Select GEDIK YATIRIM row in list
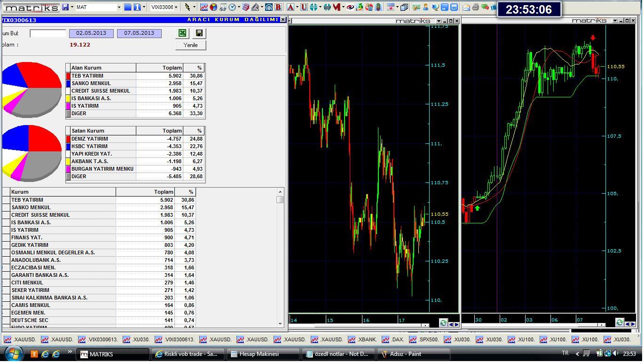 (x=98, y=245)
